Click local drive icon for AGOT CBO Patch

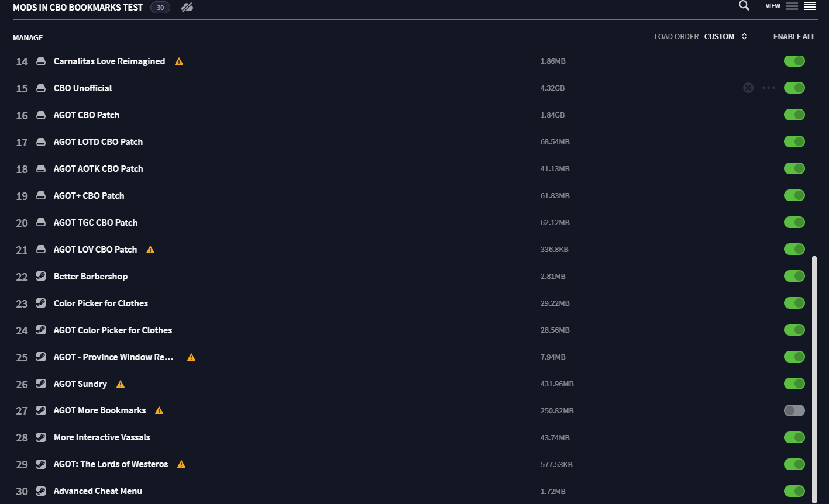pyautogui.click(x=41, y=115)
